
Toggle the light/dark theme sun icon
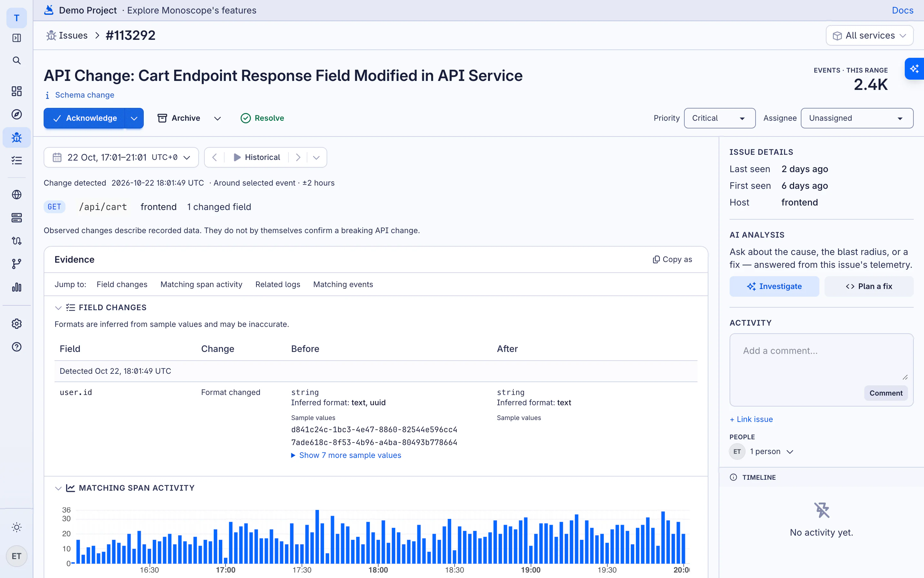point(16,527)
